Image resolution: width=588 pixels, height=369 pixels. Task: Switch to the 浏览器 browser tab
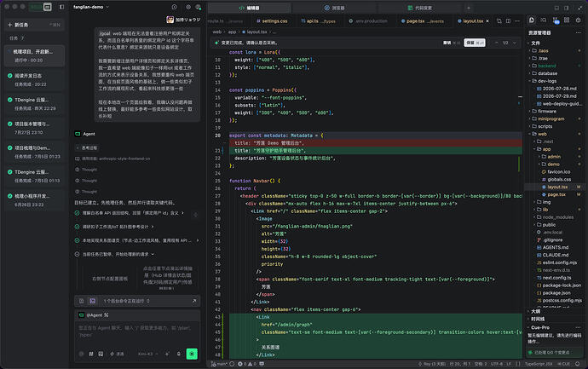pos(335,8)
